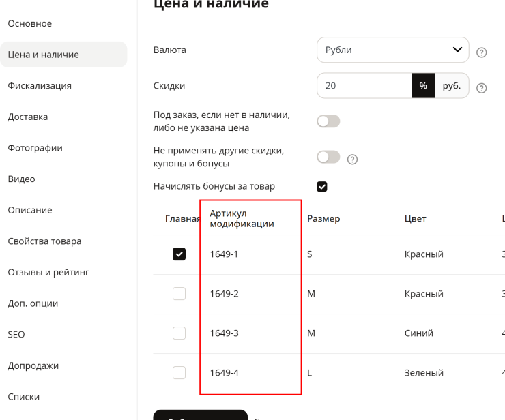The image size is (505, 420).
Task: Check main box for modification 1649-4
Action: click(179, 373)
